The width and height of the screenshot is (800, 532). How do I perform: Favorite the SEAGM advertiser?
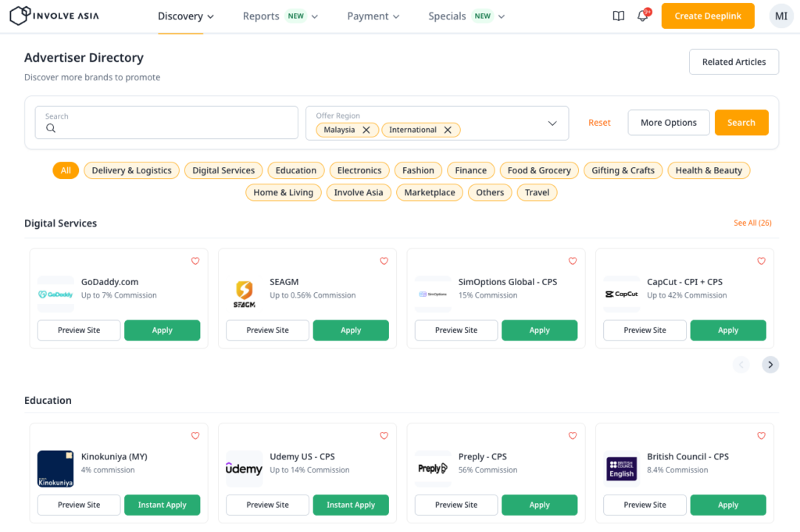pos(384,261)
